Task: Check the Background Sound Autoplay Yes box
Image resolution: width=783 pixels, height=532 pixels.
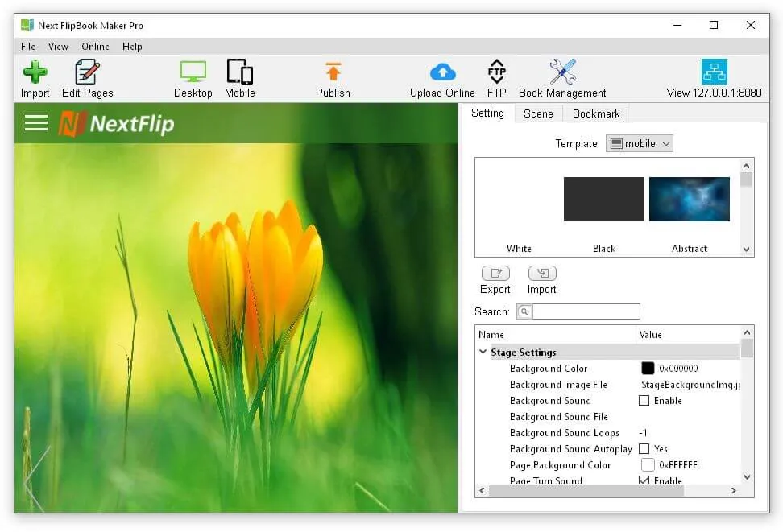Action: coord(644,448)
